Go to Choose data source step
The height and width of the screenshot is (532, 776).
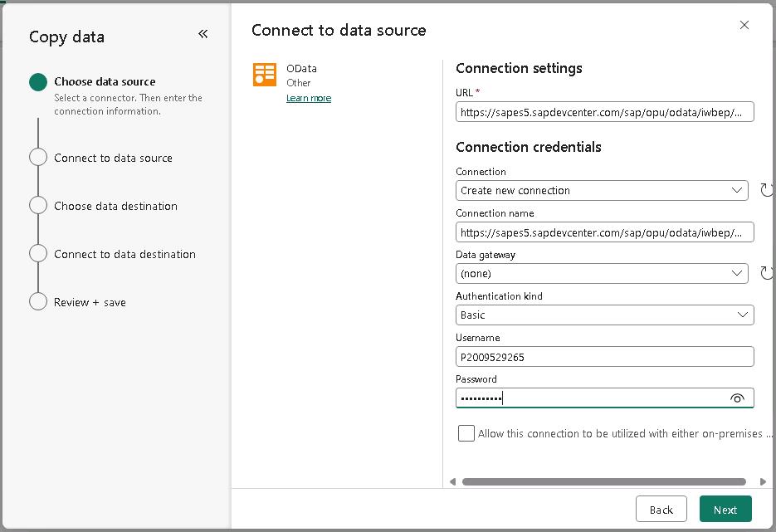tap(105, 81)
